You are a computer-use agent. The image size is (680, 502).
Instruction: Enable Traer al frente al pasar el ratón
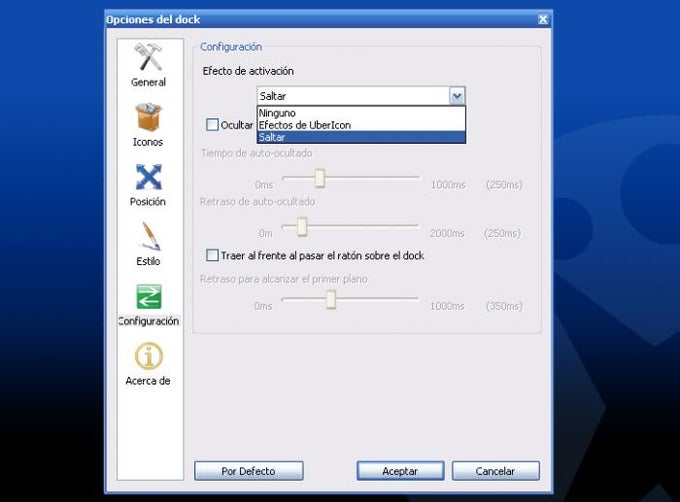(212, 255)
